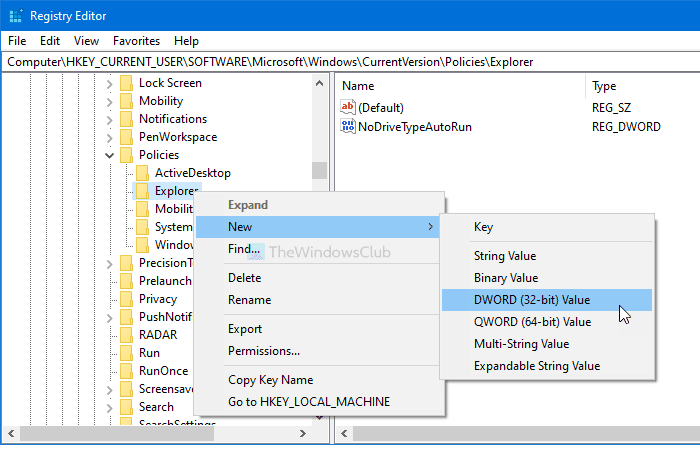
Task: Select the ActiveDesktop folder icon
Action: coord(142,173)
